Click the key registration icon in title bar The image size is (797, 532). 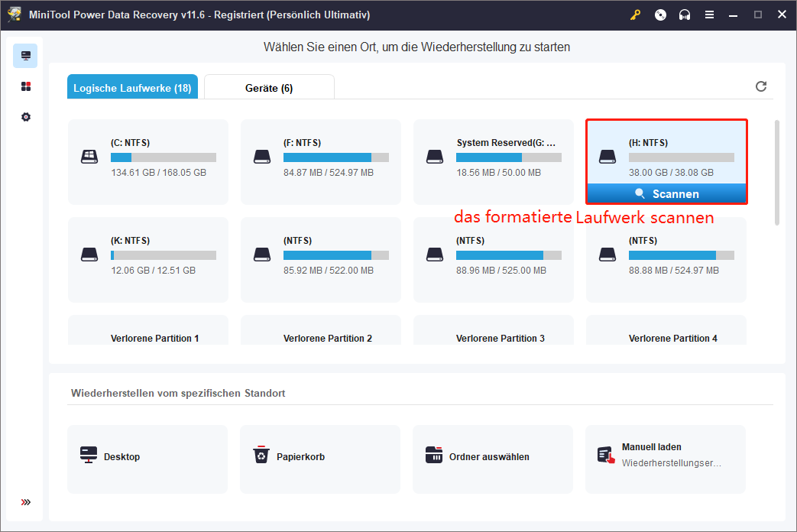[636, 15]
